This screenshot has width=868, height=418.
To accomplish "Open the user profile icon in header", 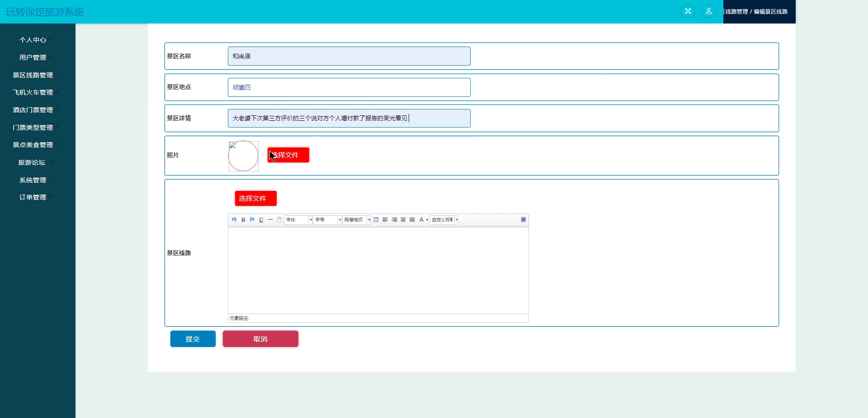I will 709,11.
